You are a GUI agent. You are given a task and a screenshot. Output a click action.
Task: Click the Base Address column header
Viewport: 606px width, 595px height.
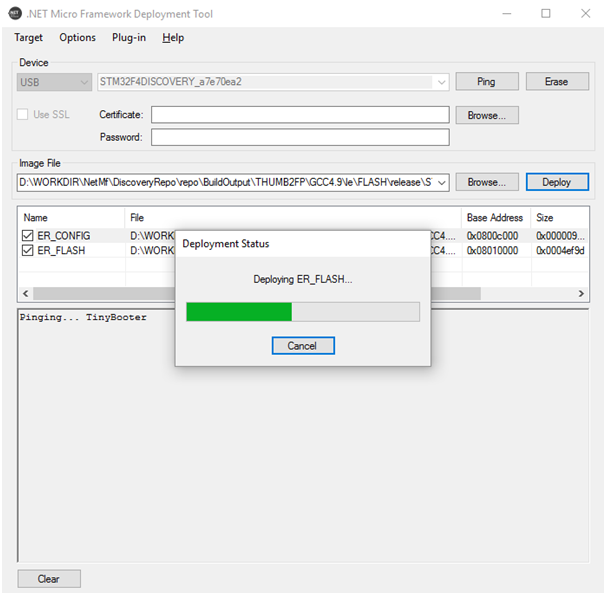coord(496,218)
